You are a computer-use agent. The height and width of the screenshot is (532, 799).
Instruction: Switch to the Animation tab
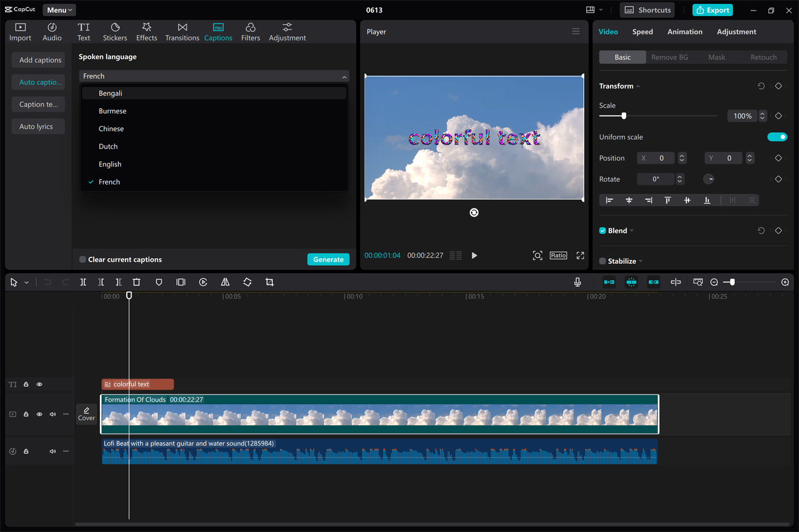685,31
